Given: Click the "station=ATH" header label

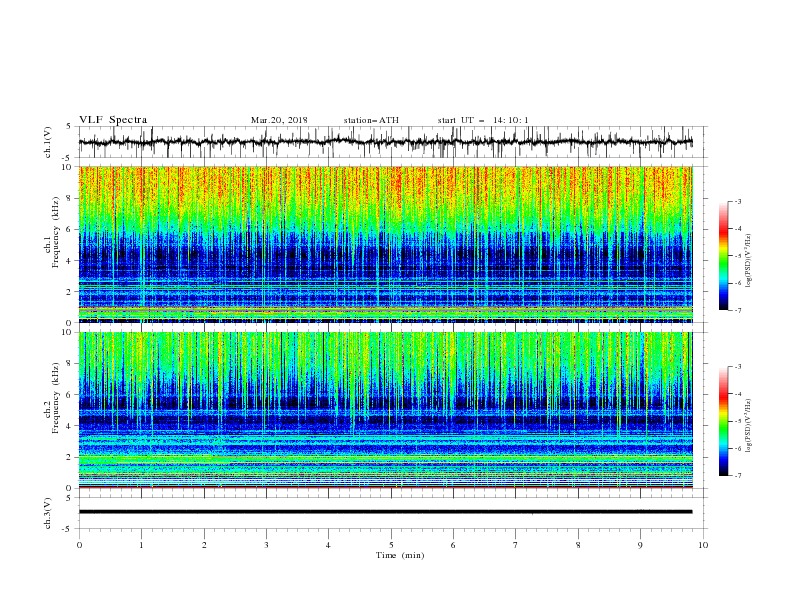Looking at the screenshot, I should coord(371,120).
